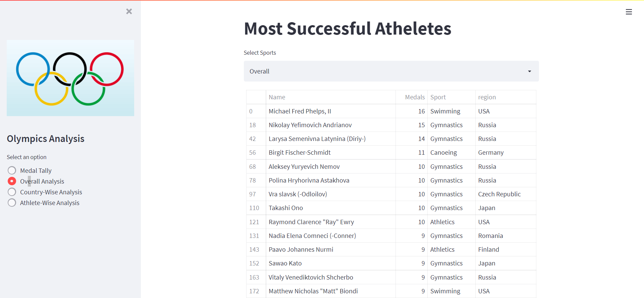Collapse the sidebar with the X icon
644x298 pixels.
pyautogui.click(x=129, y=11)
